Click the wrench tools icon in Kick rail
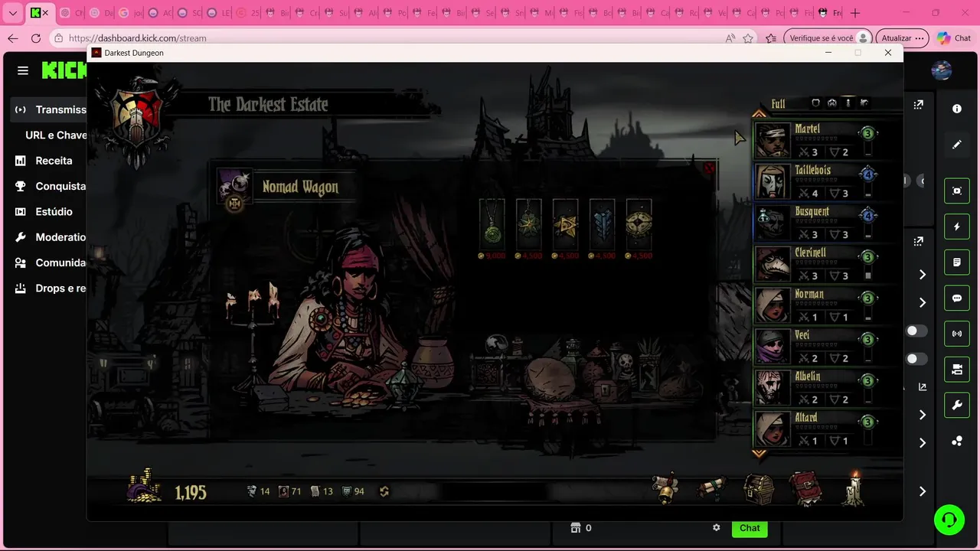The width and height of the screenshot is (980, 551). 957,405
